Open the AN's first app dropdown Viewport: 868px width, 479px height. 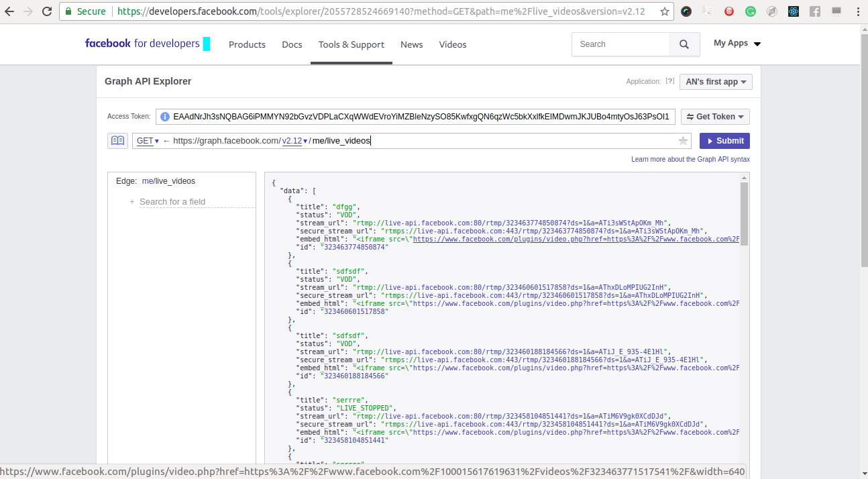(716, 82)
